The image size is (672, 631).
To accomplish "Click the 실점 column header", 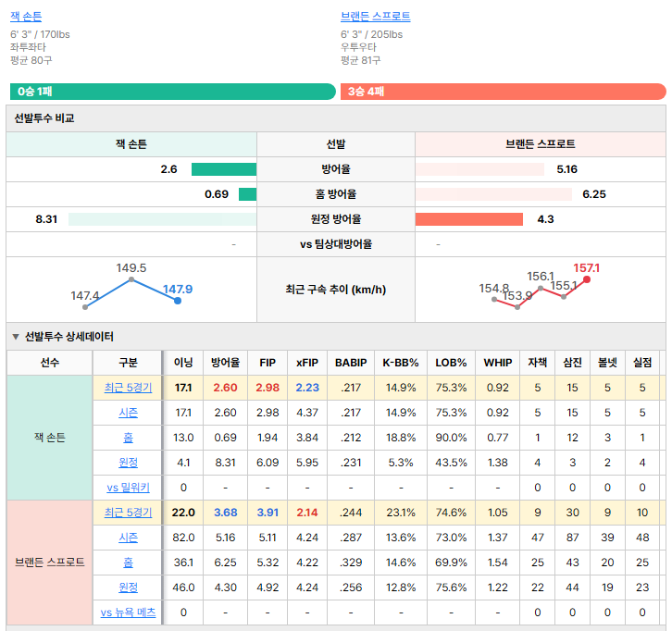I will [x=642, y=363].
